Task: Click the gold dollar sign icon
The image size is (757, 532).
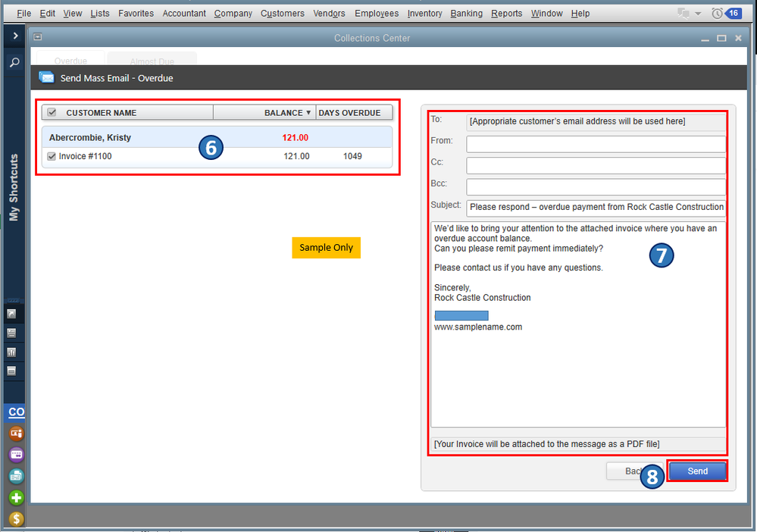Action: click(x=16, y=519)
